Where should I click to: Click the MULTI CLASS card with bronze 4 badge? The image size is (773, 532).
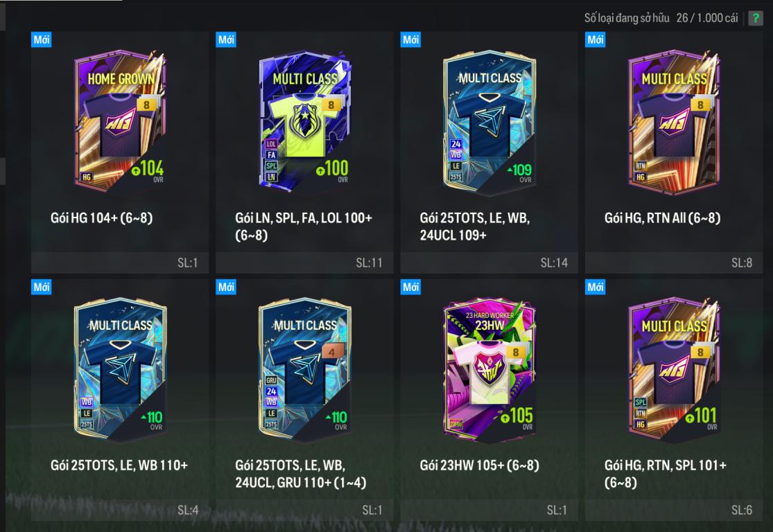(304, 369)
